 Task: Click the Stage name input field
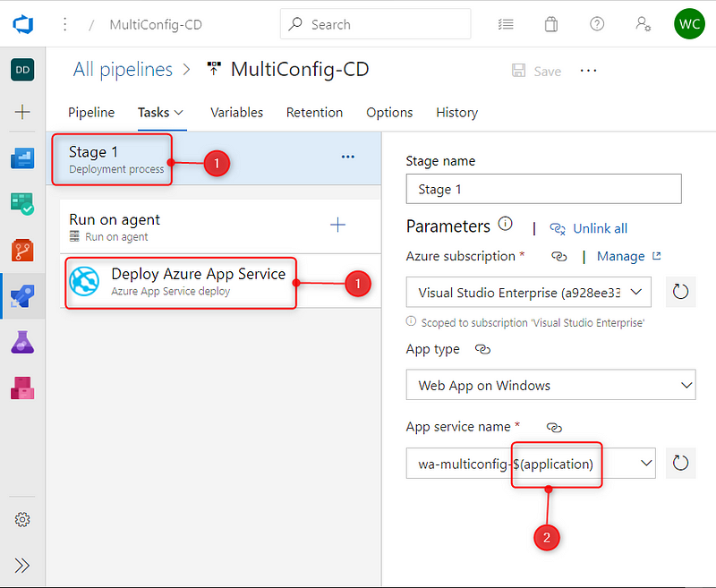coord(543,189)
